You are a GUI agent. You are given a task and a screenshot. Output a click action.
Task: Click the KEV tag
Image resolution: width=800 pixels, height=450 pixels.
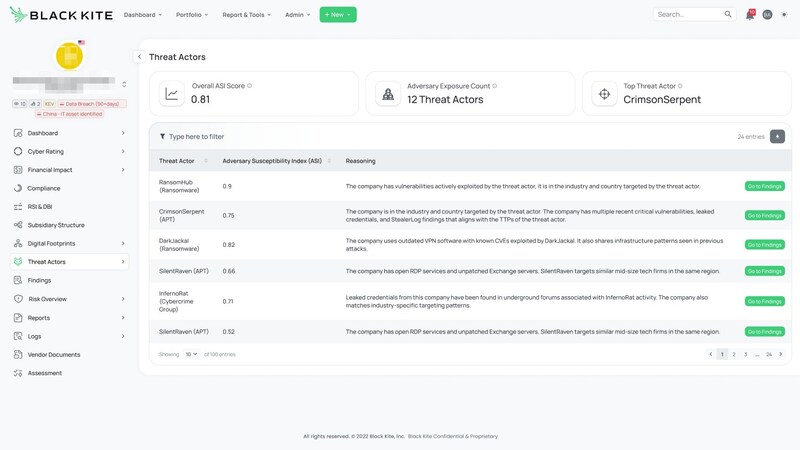point(49,104)
